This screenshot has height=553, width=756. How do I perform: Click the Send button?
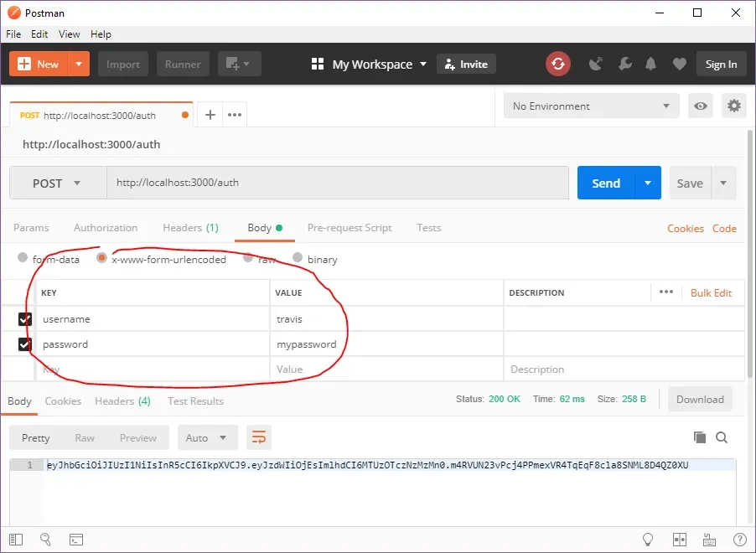pyautogui.click(x=606, y=182)
